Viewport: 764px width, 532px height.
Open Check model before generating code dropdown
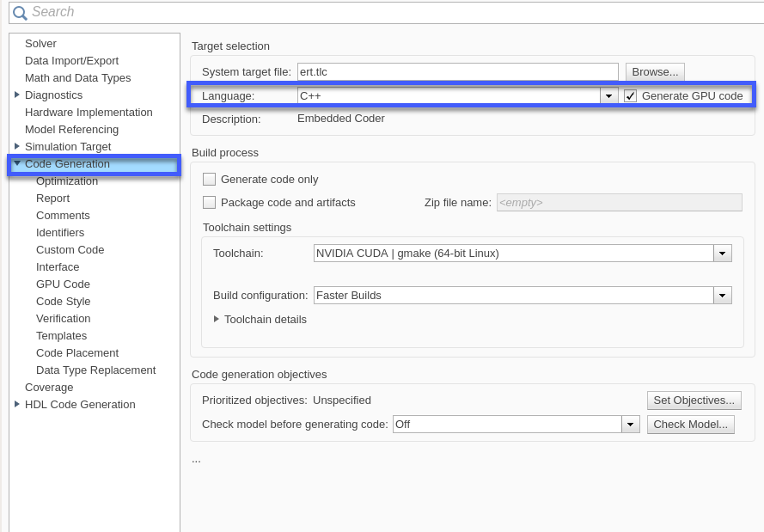[x=631, y=425]
